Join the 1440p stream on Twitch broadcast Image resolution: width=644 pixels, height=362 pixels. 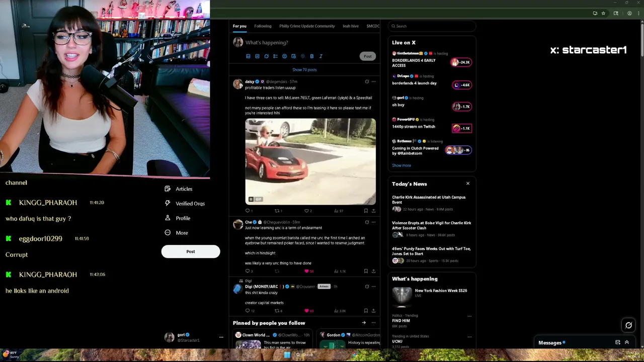432,125
